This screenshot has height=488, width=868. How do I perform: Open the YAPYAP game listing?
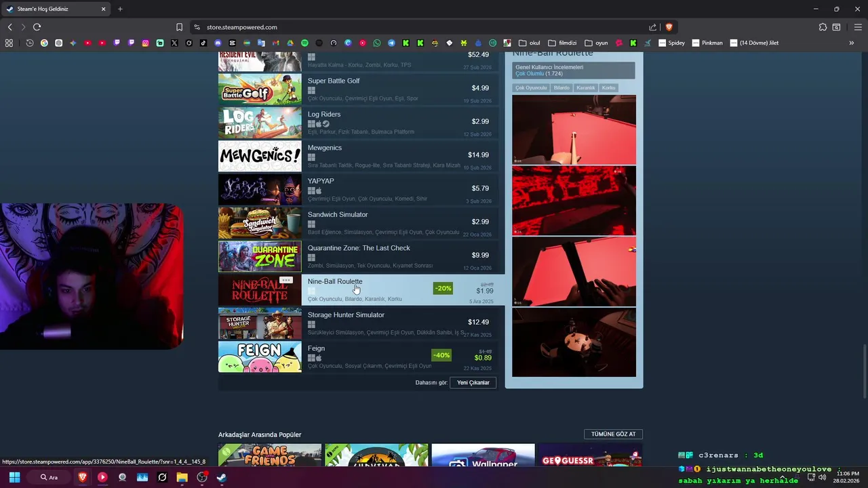coord(358,190)
